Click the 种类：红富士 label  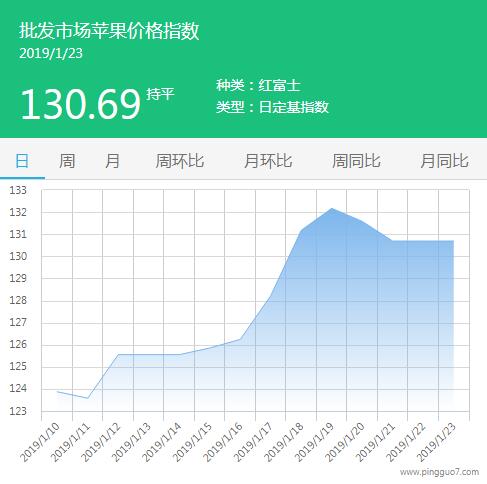(258, 85)
